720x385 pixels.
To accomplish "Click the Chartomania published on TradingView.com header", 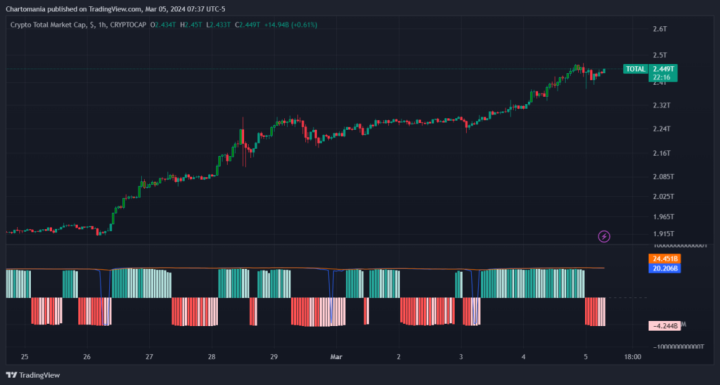I will coord(115,9).
